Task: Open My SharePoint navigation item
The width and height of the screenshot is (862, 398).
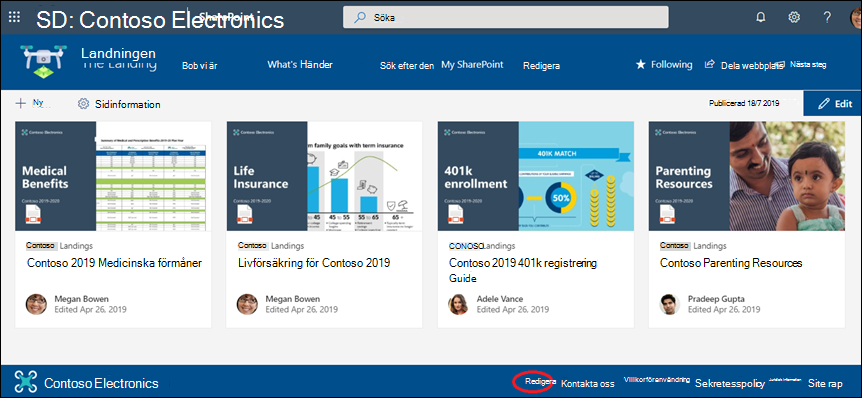Action: click(472, 64)
